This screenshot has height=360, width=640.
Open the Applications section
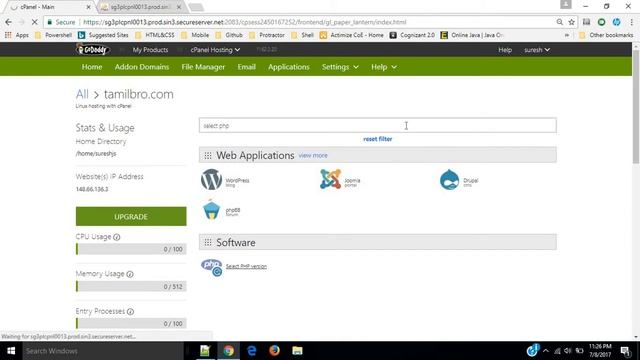point(289,67)
